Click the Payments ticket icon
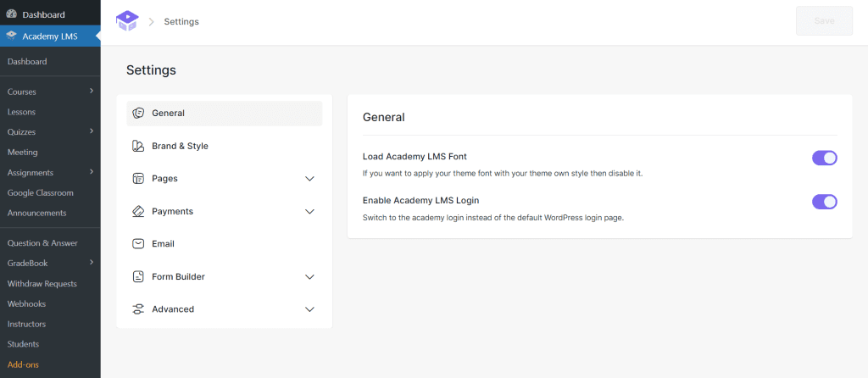Viewport: 868px width, 378px height. [138, 211]
